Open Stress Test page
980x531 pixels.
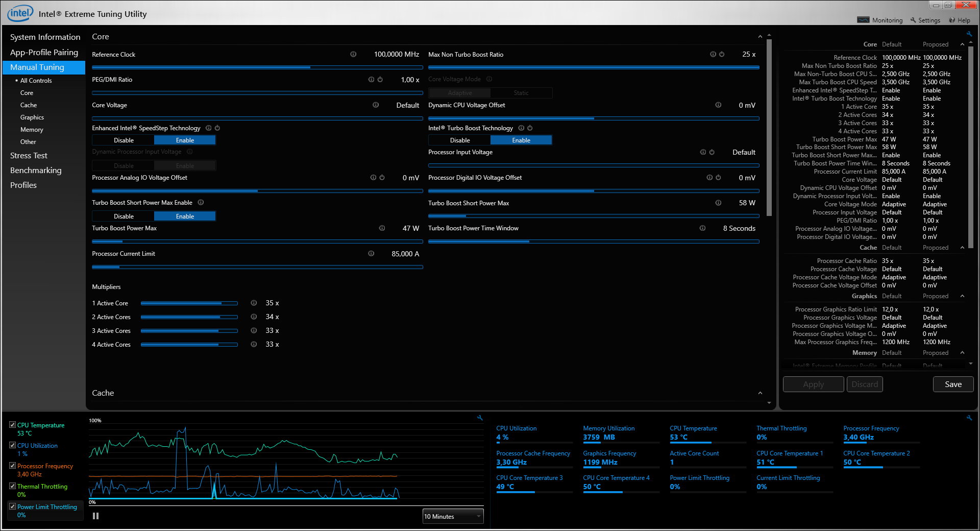coord(29,156)
